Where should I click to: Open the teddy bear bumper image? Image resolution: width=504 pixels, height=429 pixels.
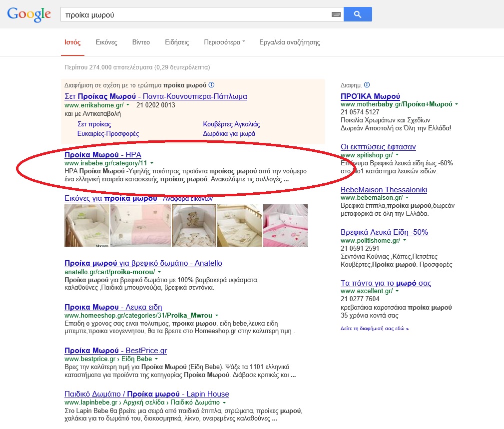pos(194,226)
